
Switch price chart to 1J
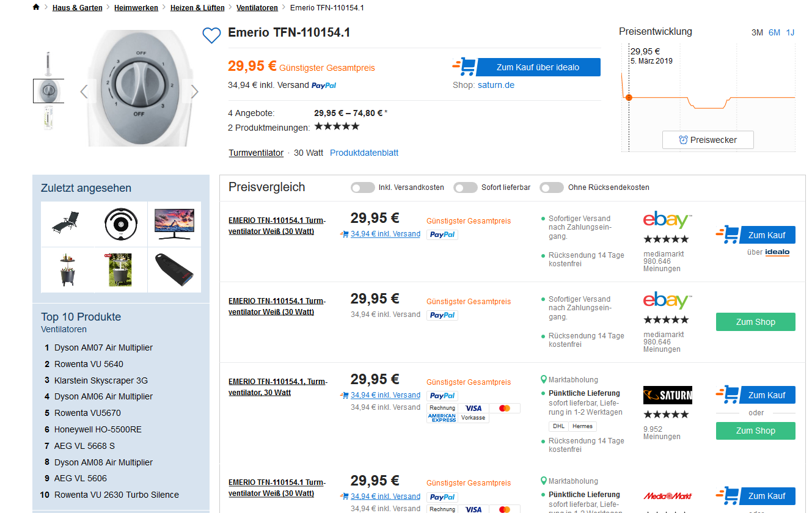(790, 32)
